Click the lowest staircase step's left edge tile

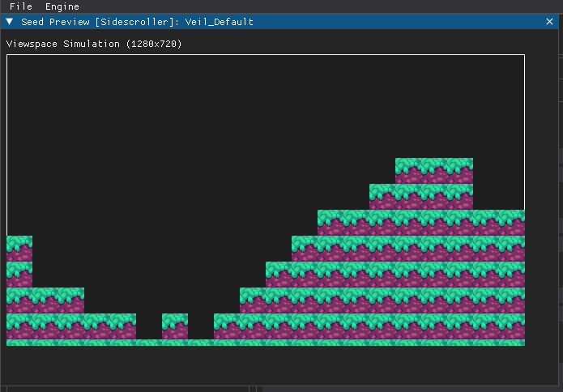click(227, 326)
